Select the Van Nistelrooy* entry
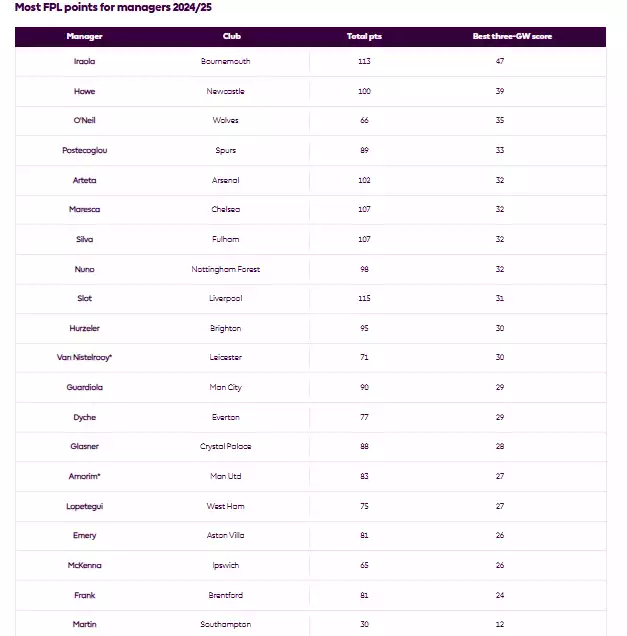This screenshot has height=636, width=627. pyautogui.click(x=85, y=358)
